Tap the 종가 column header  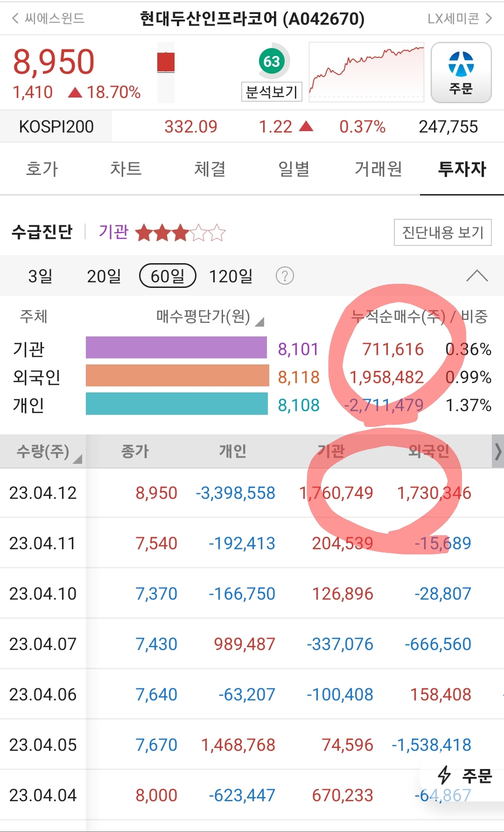pos(135,451)
